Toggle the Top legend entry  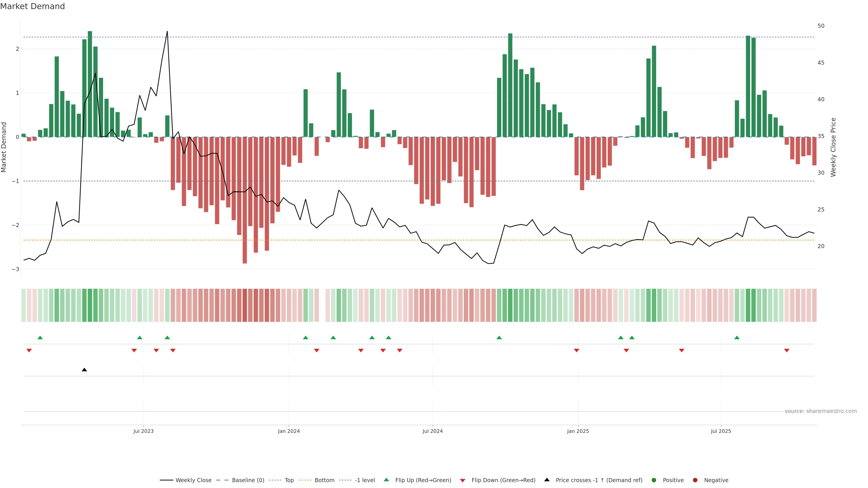click(289, 480)
